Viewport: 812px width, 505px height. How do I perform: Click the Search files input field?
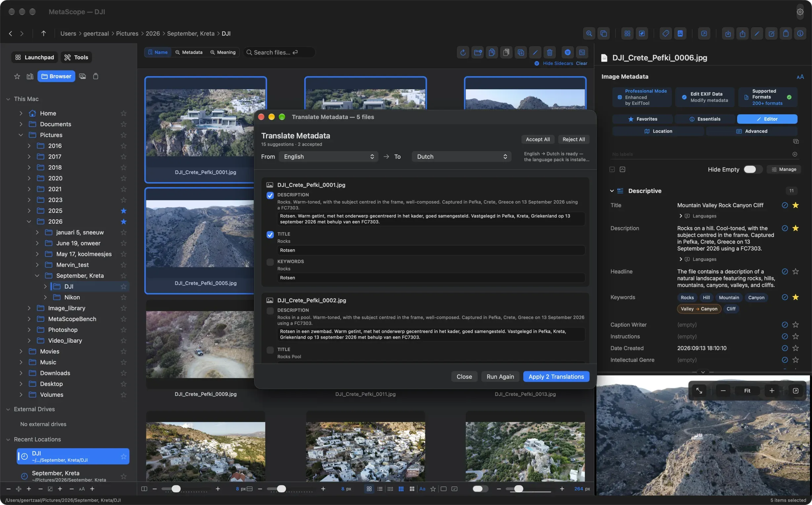[x=279, y=53]
